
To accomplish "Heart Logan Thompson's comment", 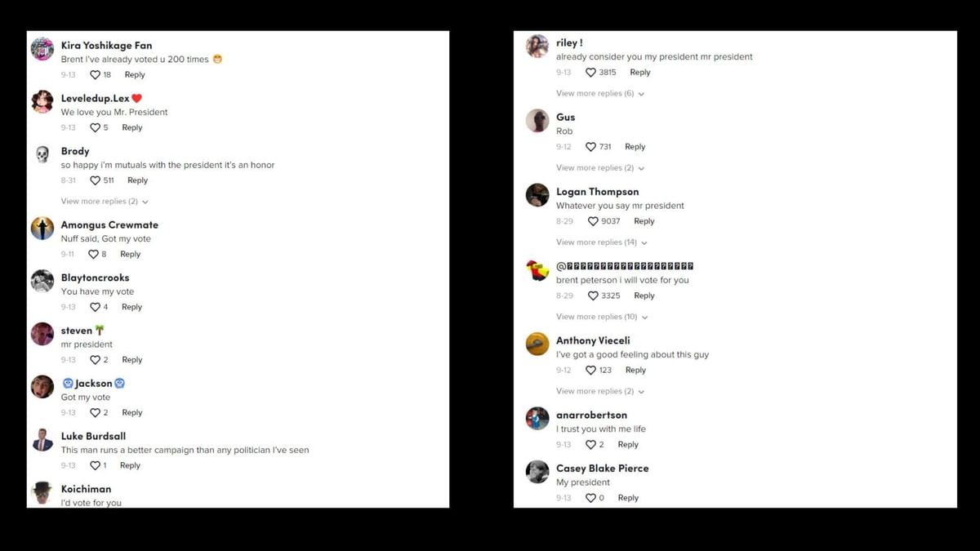I will click(x=593, y=221).
